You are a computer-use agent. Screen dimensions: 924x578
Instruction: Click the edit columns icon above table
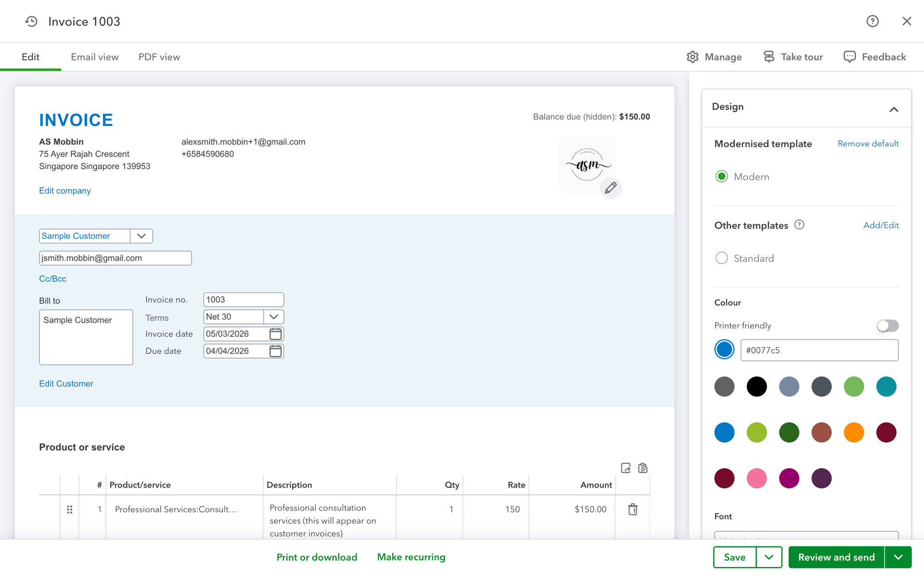[626, 468]
